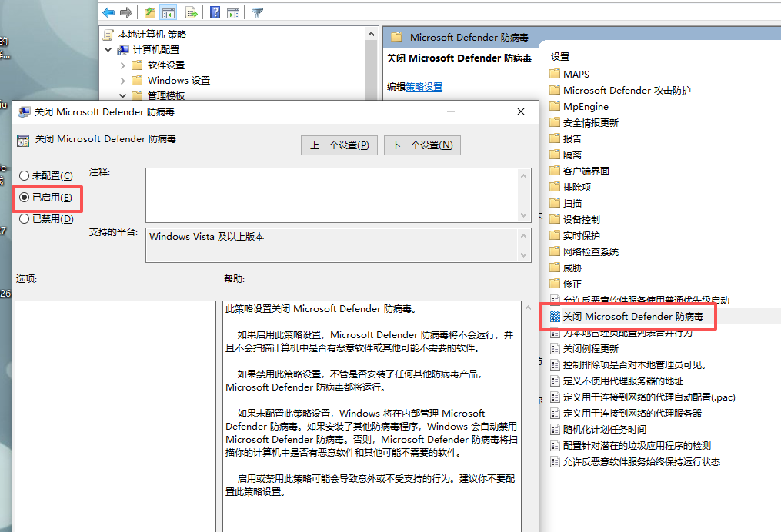Click the MAPS folder icon

[555, 74]
